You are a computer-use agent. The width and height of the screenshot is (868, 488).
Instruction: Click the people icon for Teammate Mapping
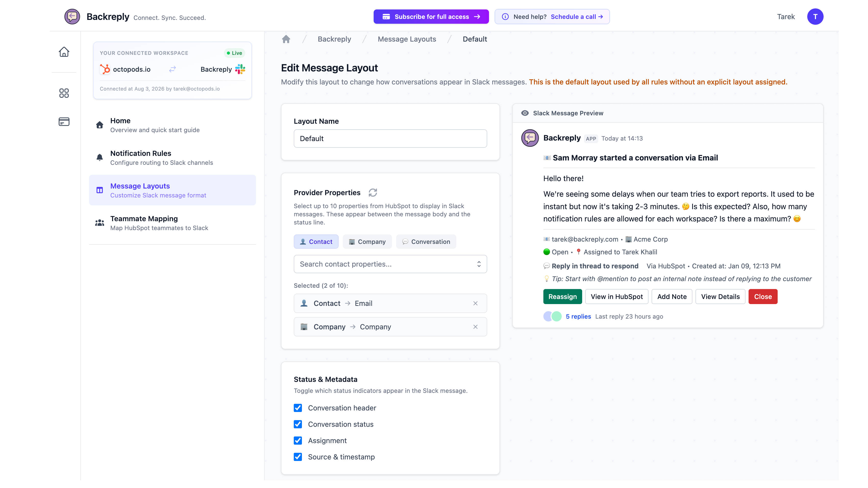point(99,223)
